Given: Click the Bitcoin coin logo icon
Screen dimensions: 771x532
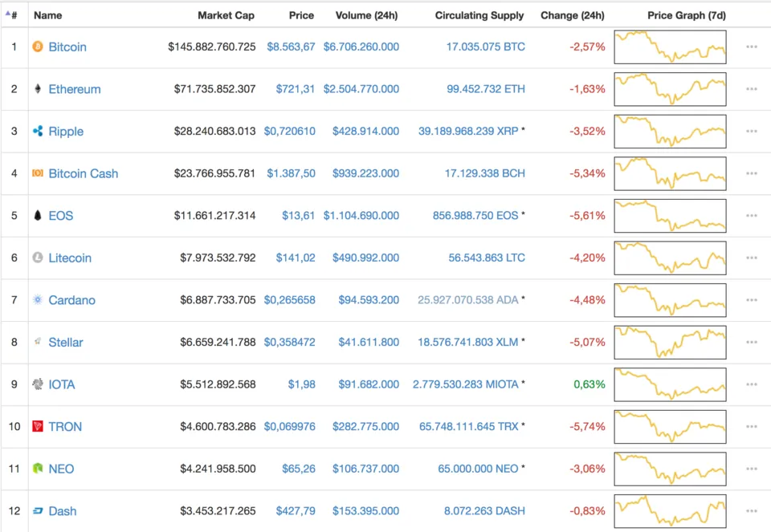Looking at the screenshot, I should pyautogui.click(x=38, y=47).
